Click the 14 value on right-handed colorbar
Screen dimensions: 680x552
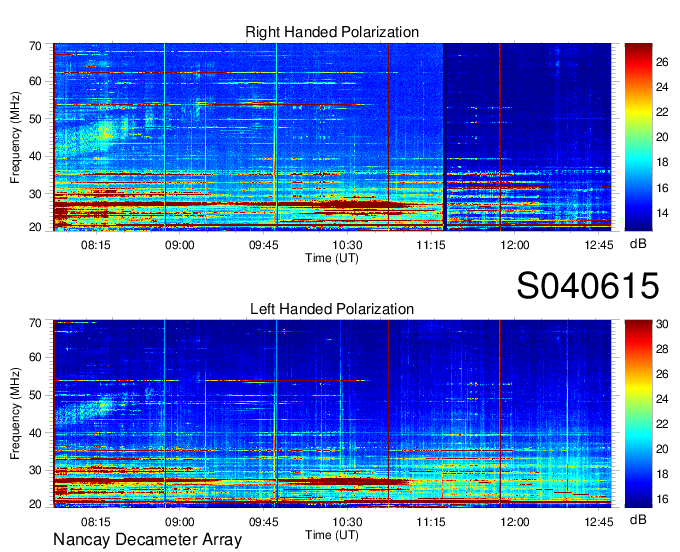[x=662, y=213]
